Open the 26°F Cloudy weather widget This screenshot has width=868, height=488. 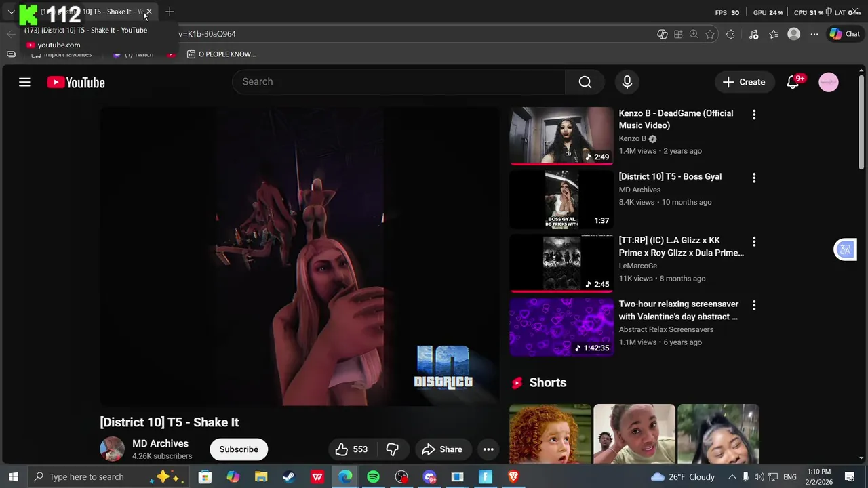[x=683, y=477]
